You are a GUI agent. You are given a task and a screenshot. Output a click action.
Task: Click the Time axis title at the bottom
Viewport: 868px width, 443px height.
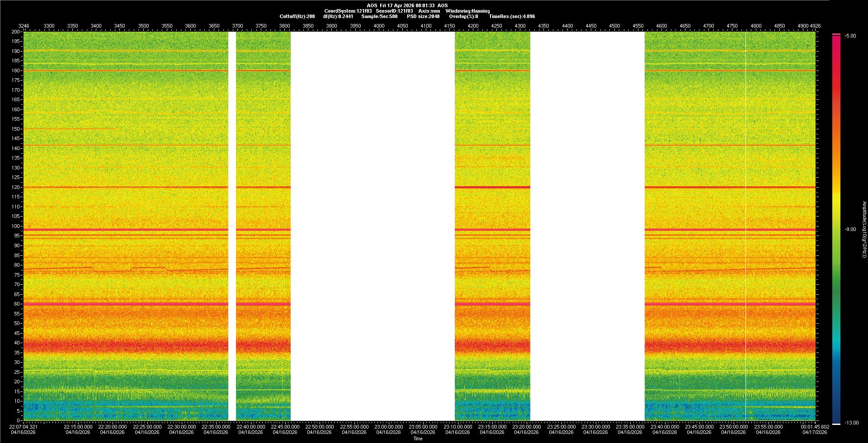[418, 438]
